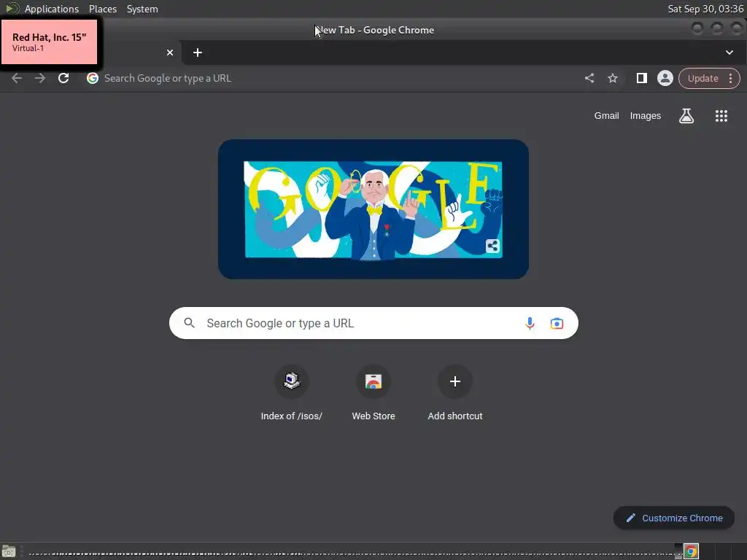Screen dimensions: 747x560
Task: Click the magnifier icon in search box
Action: [x=189, y=323]
